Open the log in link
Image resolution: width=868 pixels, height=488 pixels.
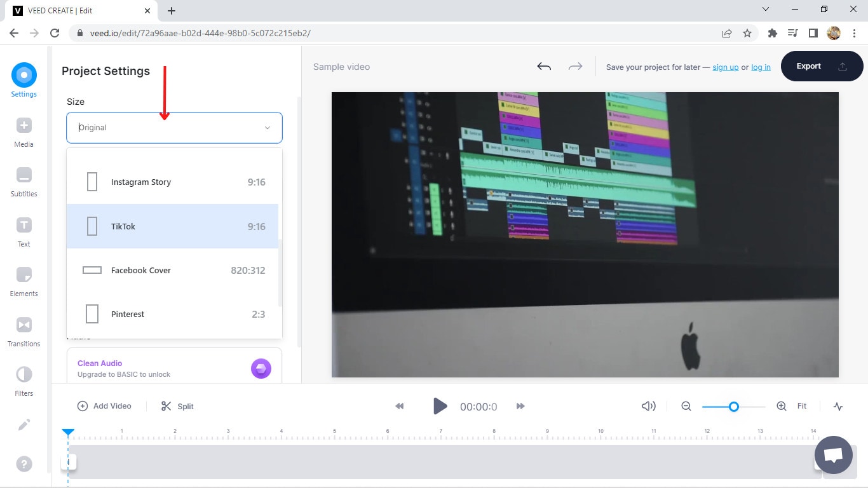pyautogui.click(x=761, y=67)
